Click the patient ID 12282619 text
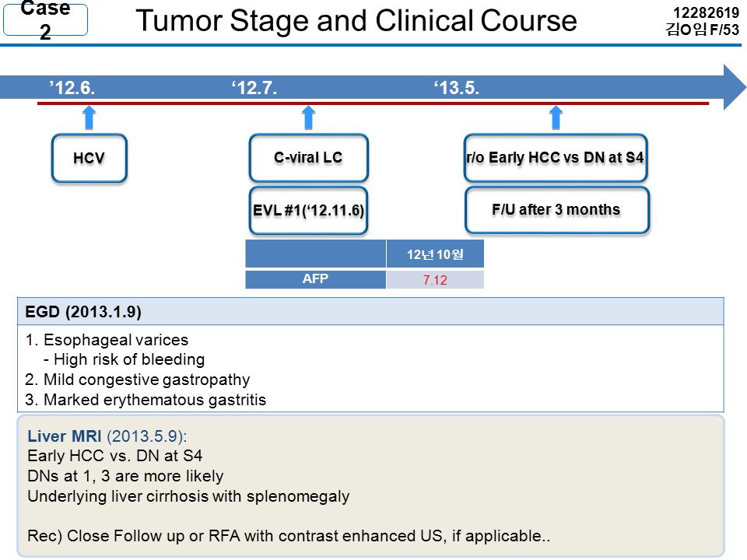Image resolution: width=747 pixels, height=560 pixels. (x=706, y=12)
